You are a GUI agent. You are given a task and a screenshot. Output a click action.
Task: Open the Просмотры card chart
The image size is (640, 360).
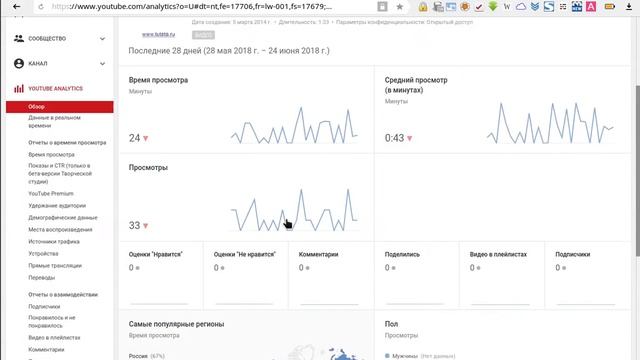point(294,210)
